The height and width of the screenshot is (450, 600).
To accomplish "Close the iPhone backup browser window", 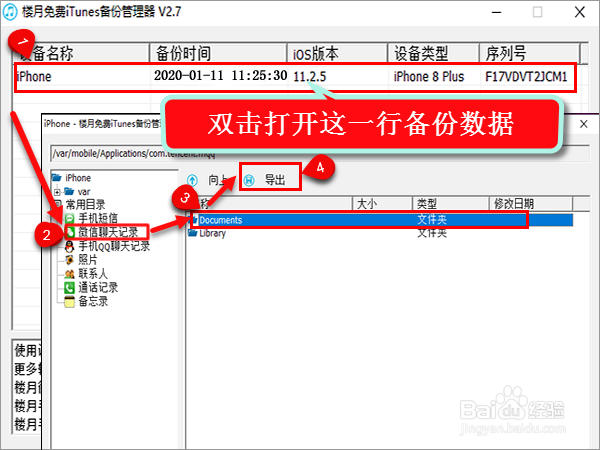I will [x=584, y=124].
